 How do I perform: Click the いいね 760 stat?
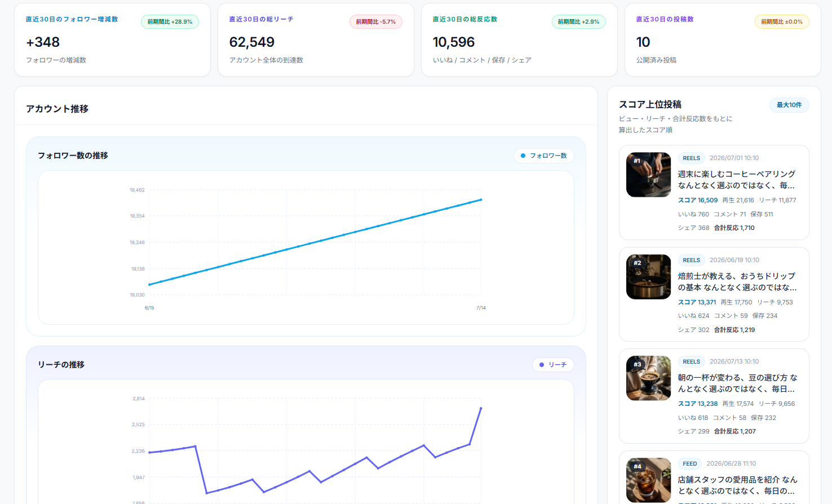point(693,214)
